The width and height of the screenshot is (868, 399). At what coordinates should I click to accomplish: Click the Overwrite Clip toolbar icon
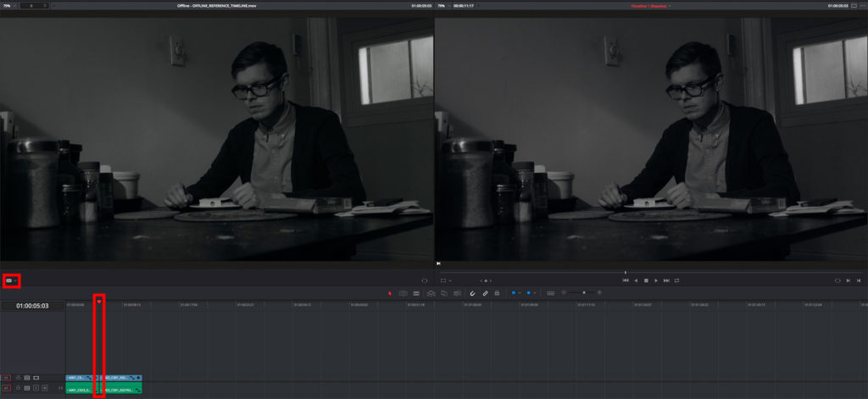click(444, 293)
